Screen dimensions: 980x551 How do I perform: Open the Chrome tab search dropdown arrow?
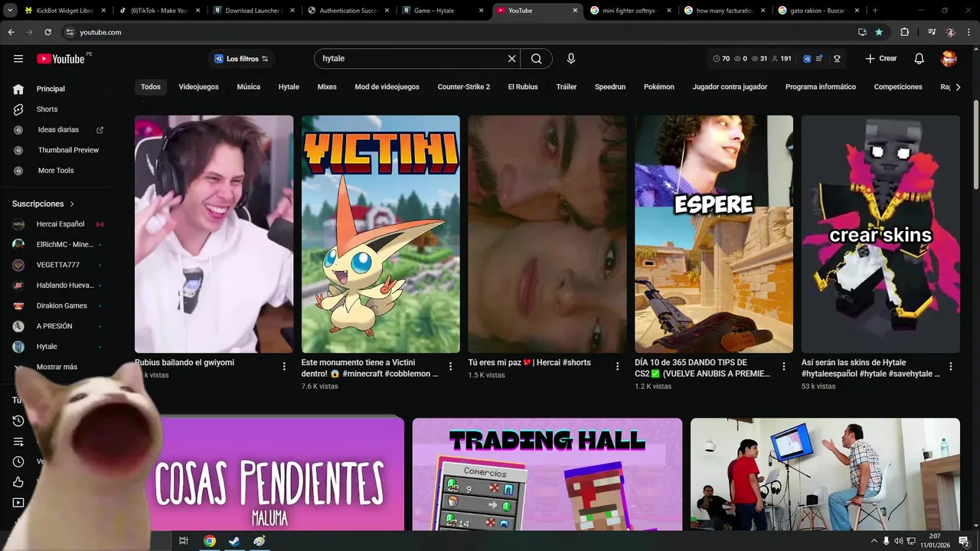[x=10, y=10]
